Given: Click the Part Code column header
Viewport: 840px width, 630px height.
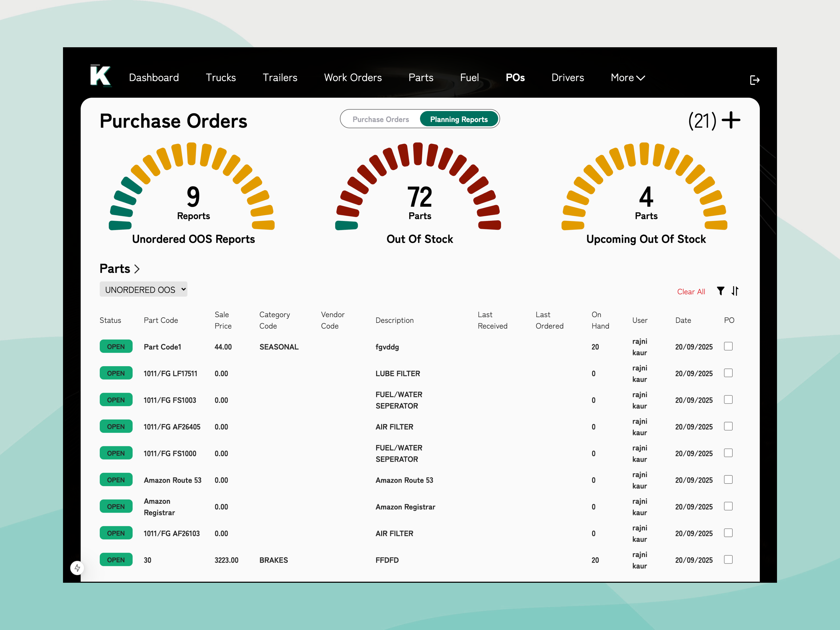Looking at the screenshot, I should click(x=161, y=320).
